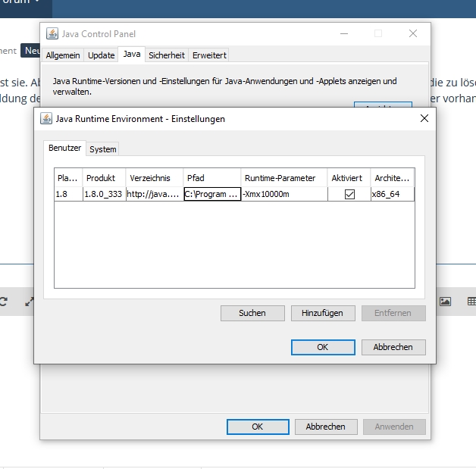
Task: Select the Pfad cell C:\Program ...
Action: 212,194
